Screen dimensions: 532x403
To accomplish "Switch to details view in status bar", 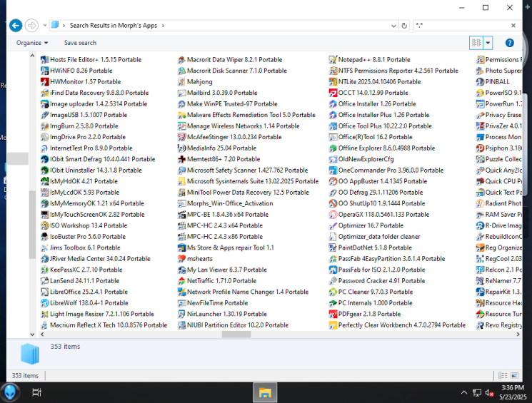I will pyautogui.click(x=503, y=375).
